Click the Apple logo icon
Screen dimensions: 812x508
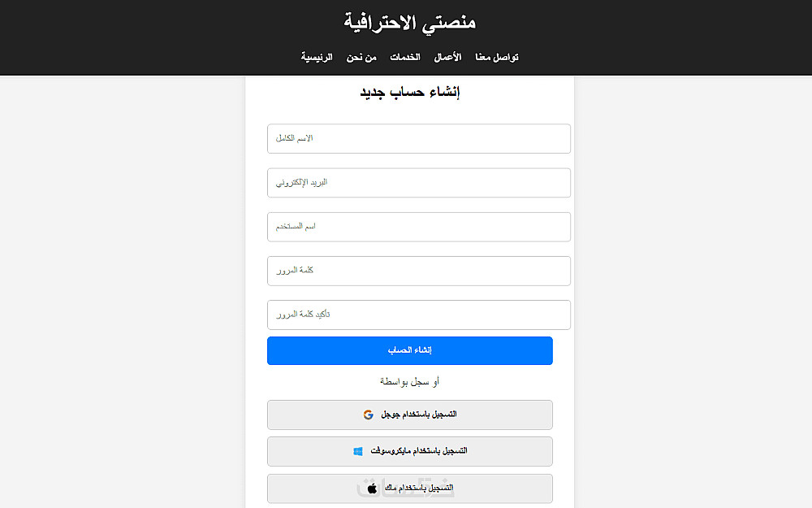pos(372,488)
